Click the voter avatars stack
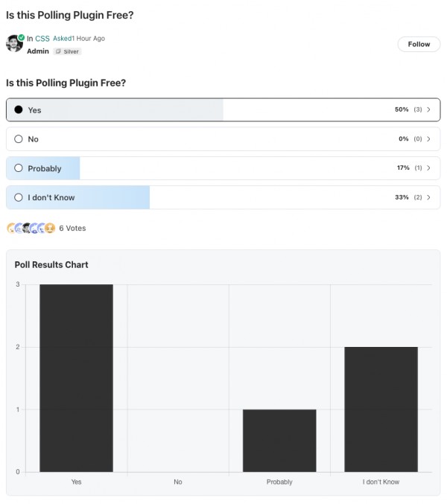This screenshot has height=504, width=447. pyautogui.click(x=31, y=229)
